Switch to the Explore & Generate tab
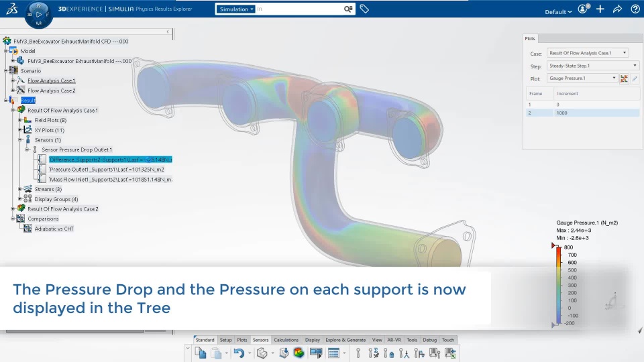This screenshot has height=362, width=644. [345, 340]
